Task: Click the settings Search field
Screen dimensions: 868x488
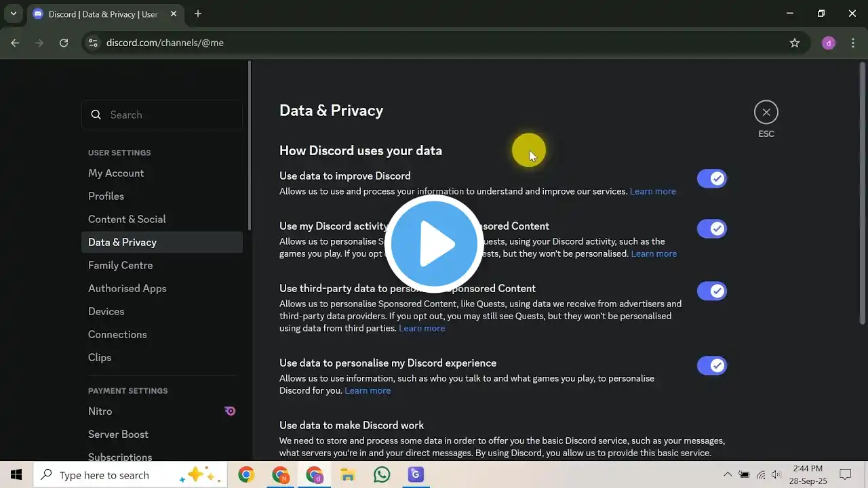Action: coord(163,115)
